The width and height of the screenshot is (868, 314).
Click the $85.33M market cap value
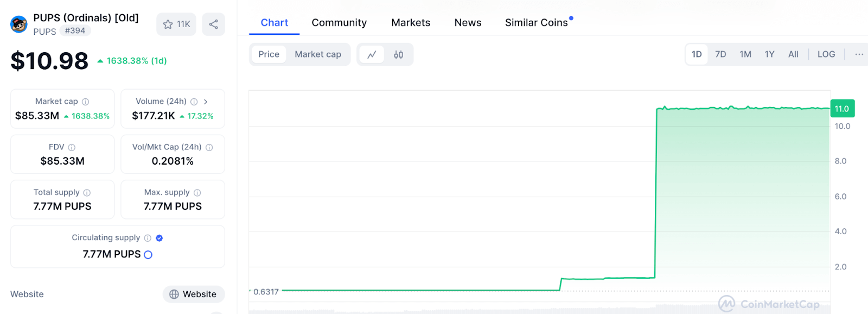(37, 116)
